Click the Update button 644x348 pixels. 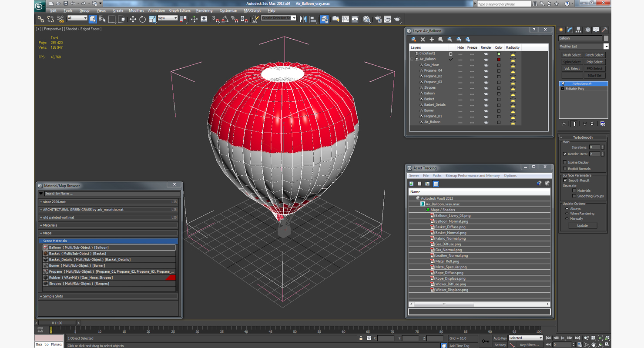[x=582, y=225]
